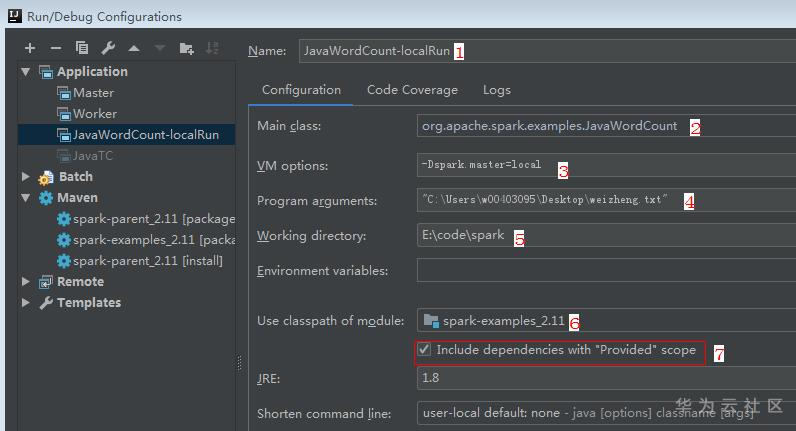
Task: Click the Remove Configuration minus icon
Action: tap(56, 48)
